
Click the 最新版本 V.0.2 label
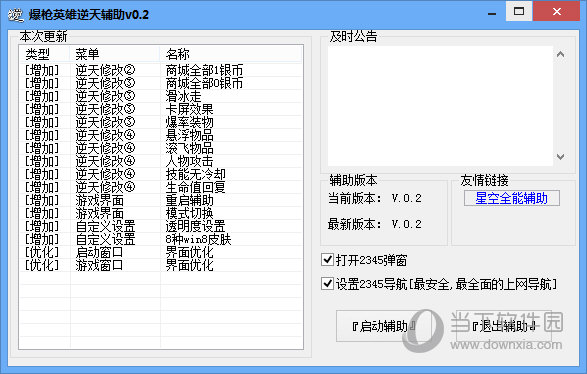pyautogui.click(x=375, y=224)
